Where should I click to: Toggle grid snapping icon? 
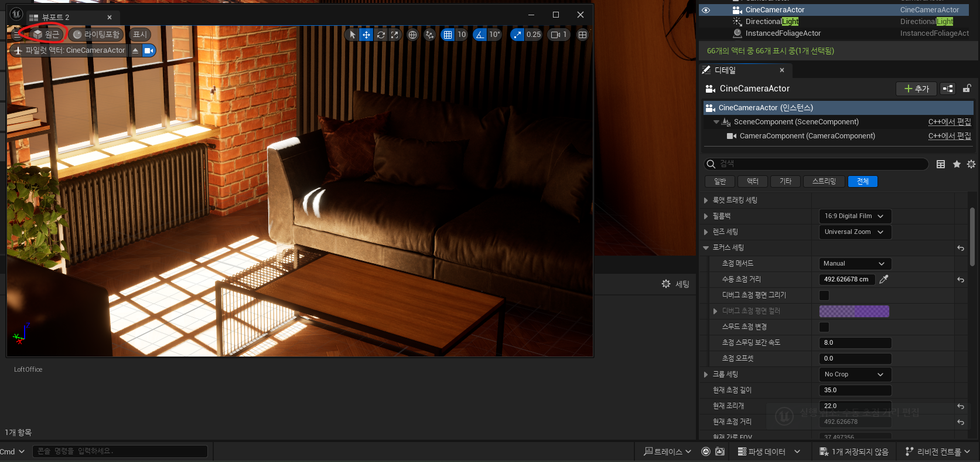[x=448, y=35]
